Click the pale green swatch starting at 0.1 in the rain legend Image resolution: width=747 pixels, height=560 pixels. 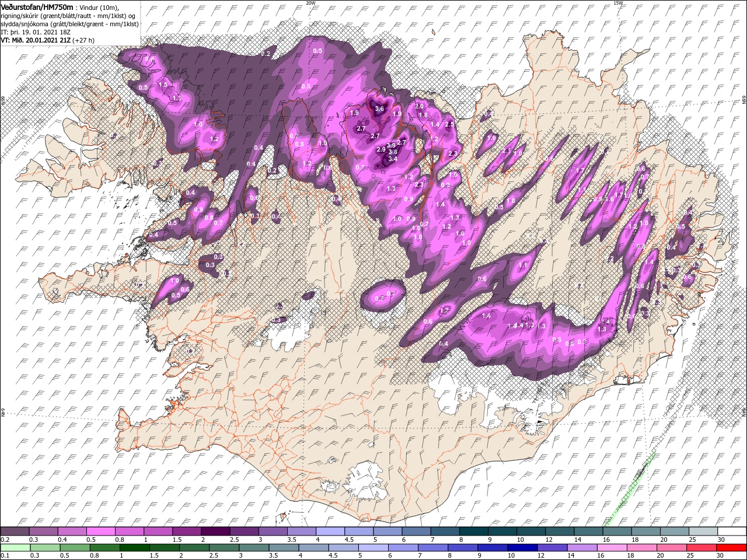click(15, 548)
